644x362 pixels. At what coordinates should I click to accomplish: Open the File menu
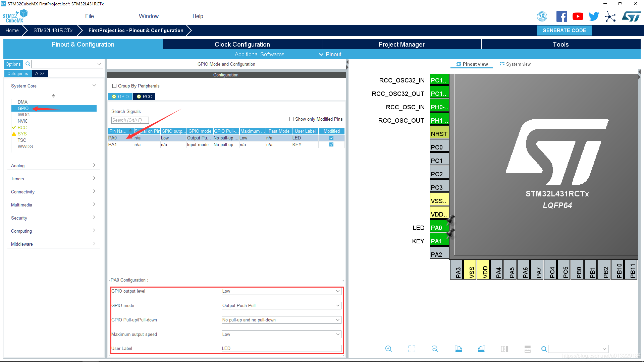click(90, 16)
